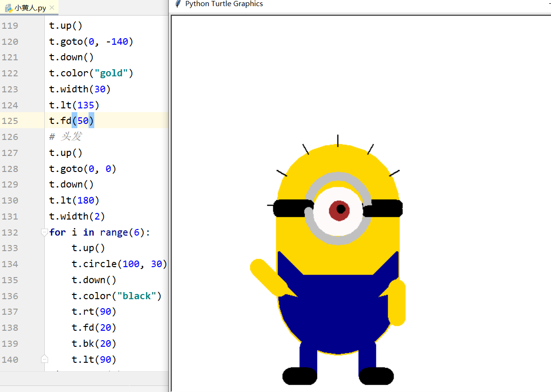551x392 pixels.
Task: Click the turtle feather icon in title bar
Action: 178,4
